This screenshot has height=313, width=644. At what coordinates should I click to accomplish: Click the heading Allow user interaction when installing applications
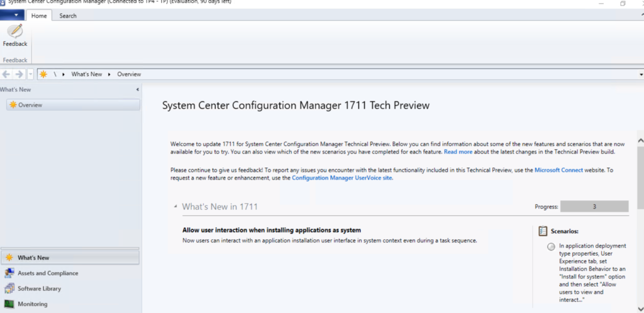[x=272, y=230]
